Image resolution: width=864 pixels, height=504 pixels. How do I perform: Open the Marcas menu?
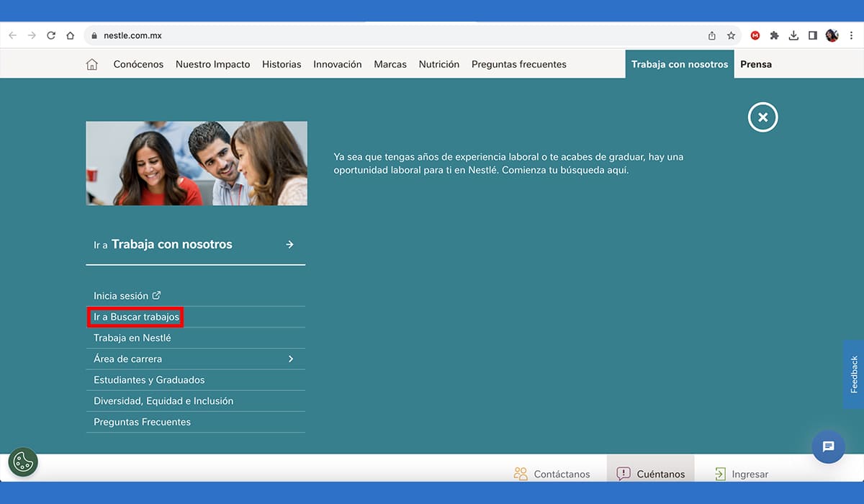pyautogui.click(x=390, y=64)
